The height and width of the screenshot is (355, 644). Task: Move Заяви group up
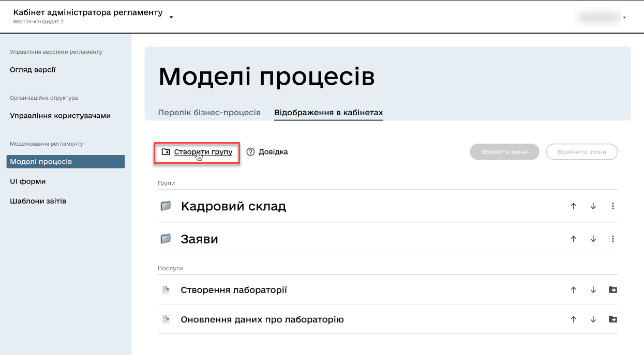pos(573,239)
